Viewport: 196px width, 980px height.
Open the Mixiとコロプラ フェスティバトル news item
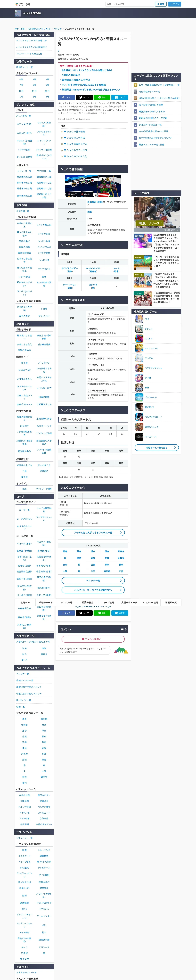[156, 243]
